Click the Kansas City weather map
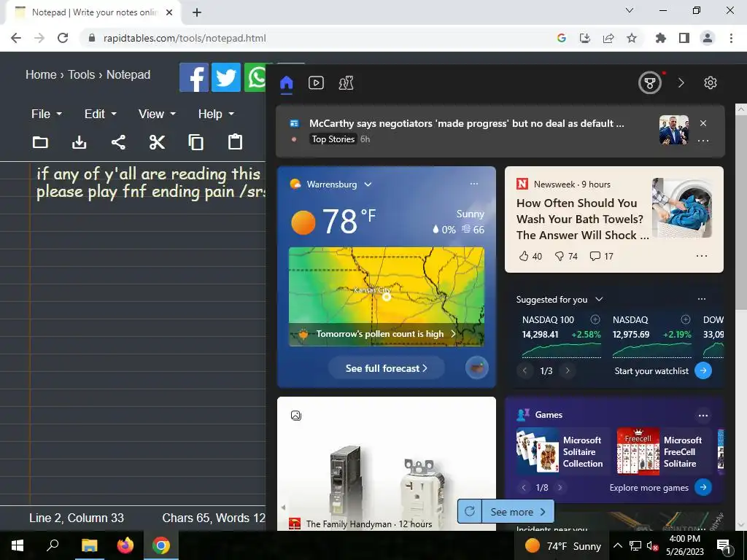Screen dimensions: 747x560 387,285
